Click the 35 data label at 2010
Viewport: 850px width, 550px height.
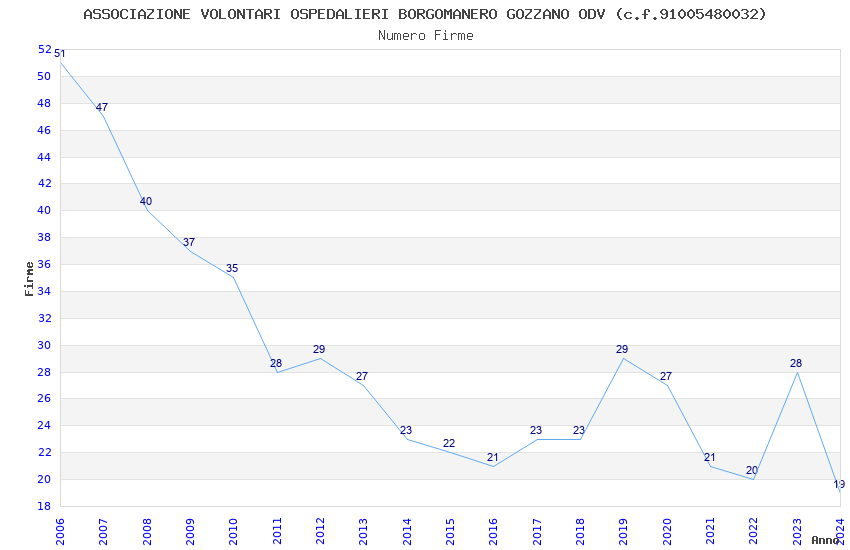232,268
